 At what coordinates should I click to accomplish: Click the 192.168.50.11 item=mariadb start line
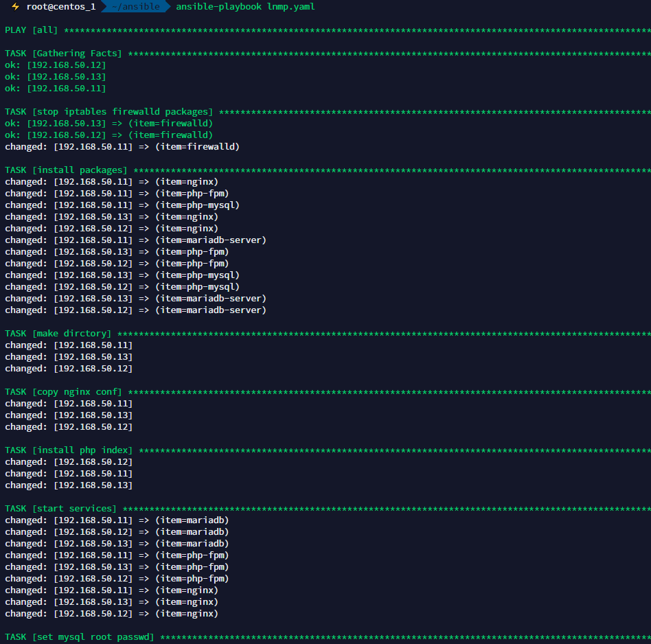click(117, 520)
